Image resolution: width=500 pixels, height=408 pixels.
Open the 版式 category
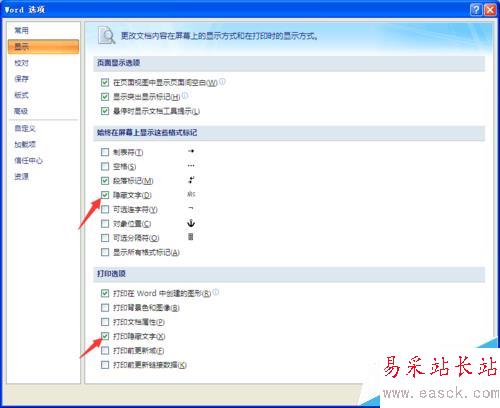[21, 95]
